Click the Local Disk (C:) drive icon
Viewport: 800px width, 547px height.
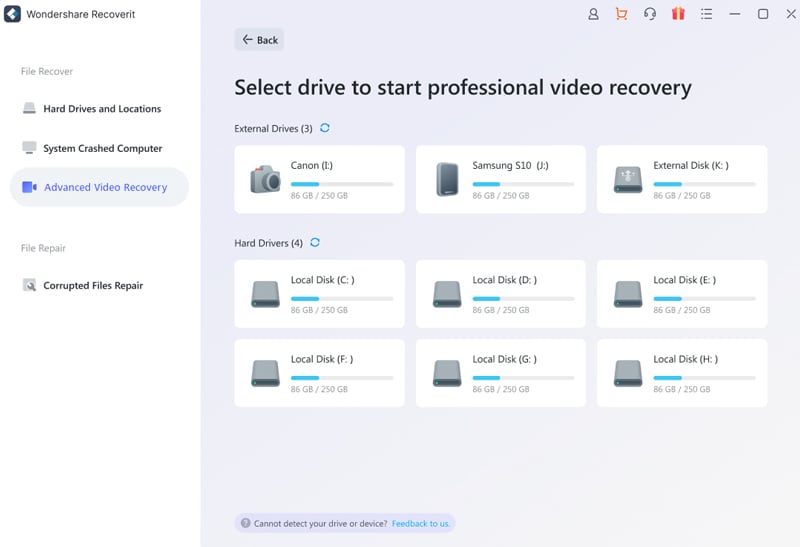tap(265, 294)
